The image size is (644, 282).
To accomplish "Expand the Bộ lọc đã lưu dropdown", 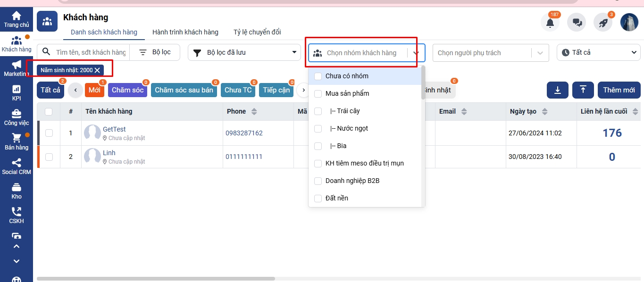I will [244, 52].
